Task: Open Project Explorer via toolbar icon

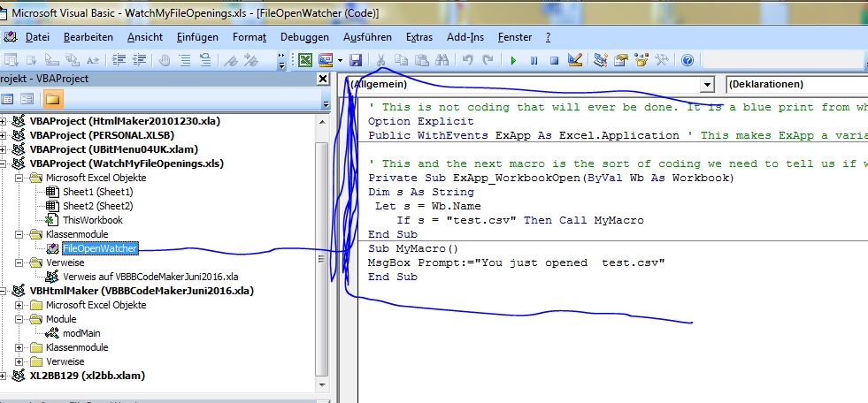Action: pos(601,60)
